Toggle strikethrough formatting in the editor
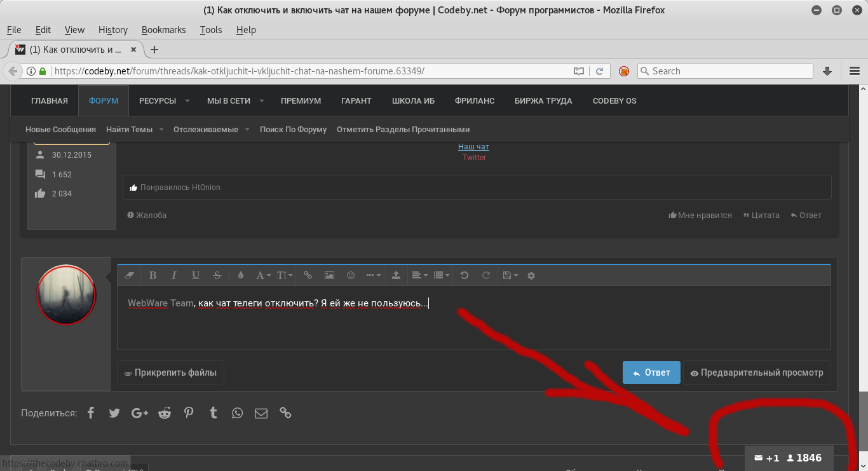The width and height of the screenshot is (868, 471). 217,275
